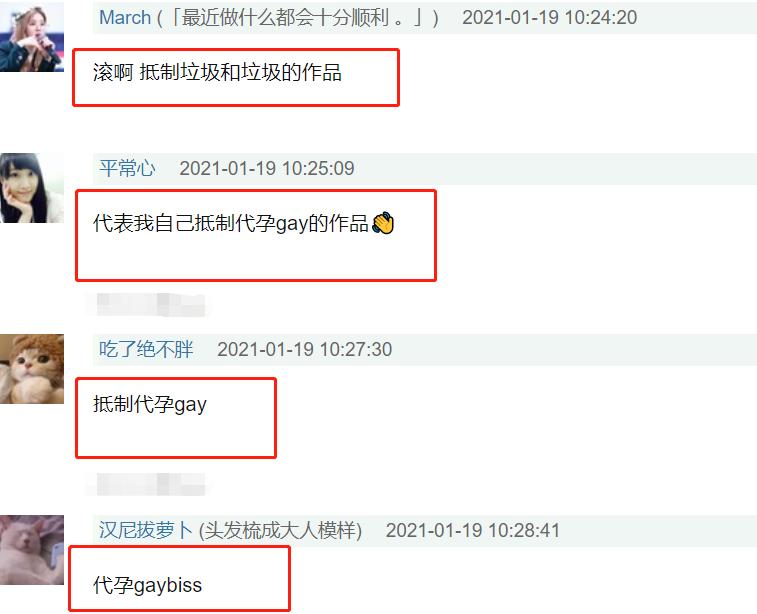Click the 平常心 username link
The width and height of the screenshot is (757, 614).
[127, 168]
